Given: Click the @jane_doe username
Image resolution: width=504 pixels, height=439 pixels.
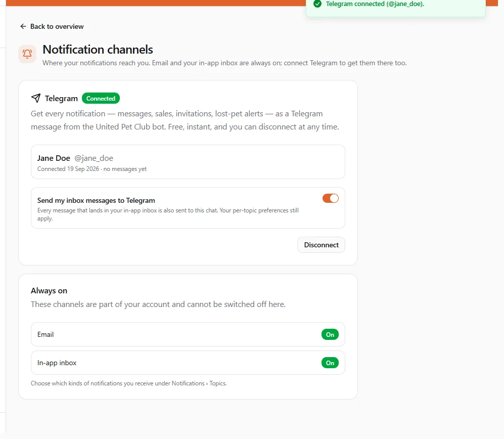Looking at the screenshot, I should [94, 158].
